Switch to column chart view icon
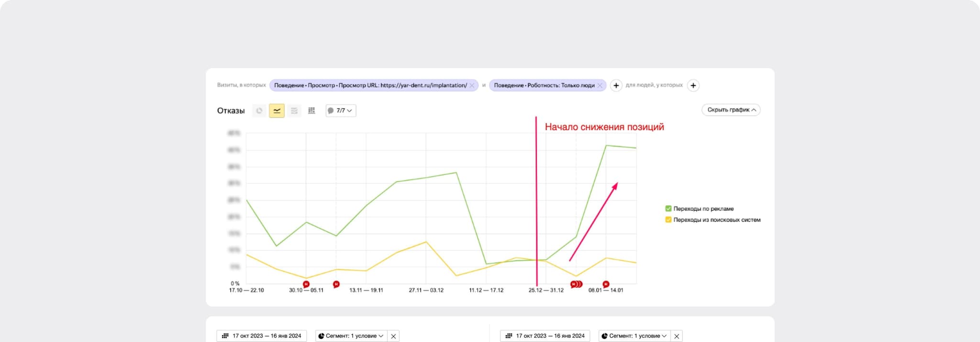 (312, 110)
